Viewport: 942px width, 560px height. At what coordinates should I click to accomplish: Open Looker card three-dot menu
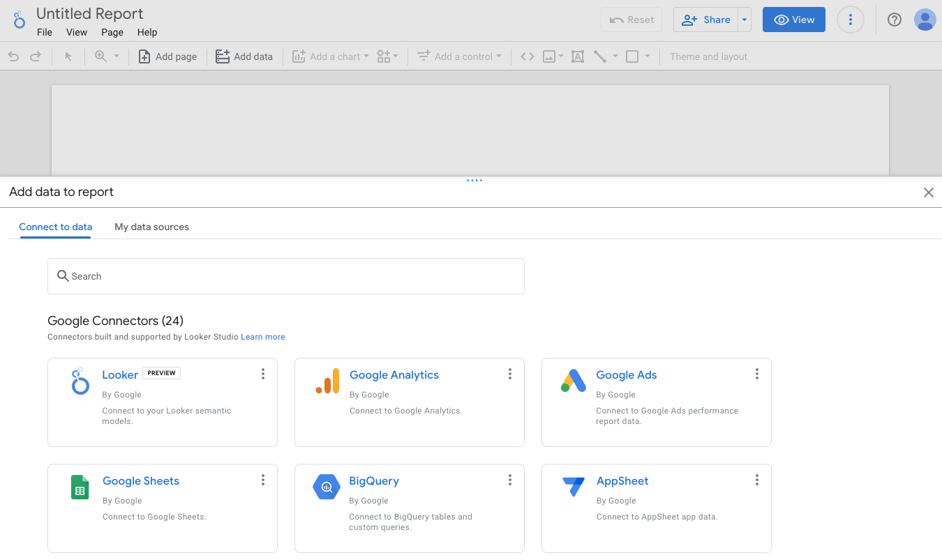263,374
